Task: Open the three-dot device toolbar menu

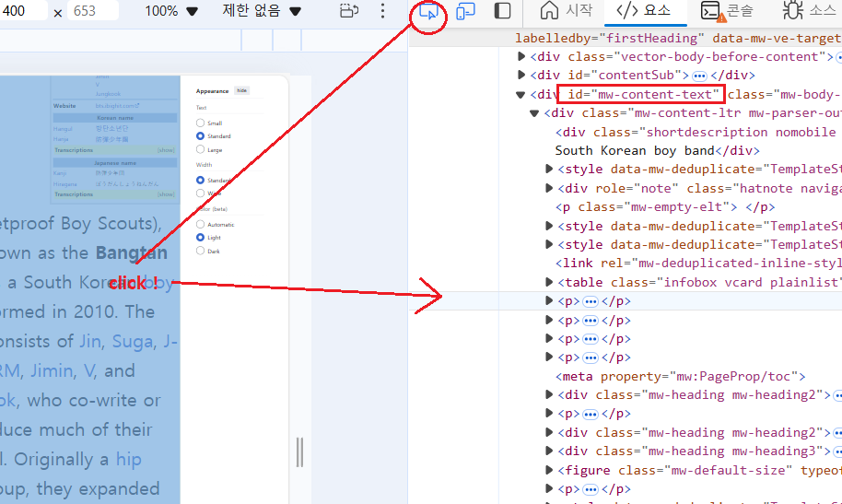Action: (x=382, y=11)
